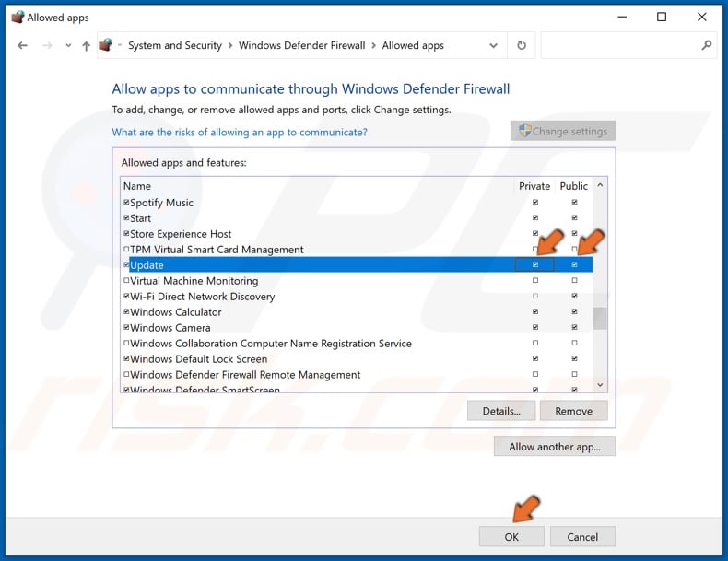Select the Windows Camera row
The image size is (728, 561).
click(357, 328)
